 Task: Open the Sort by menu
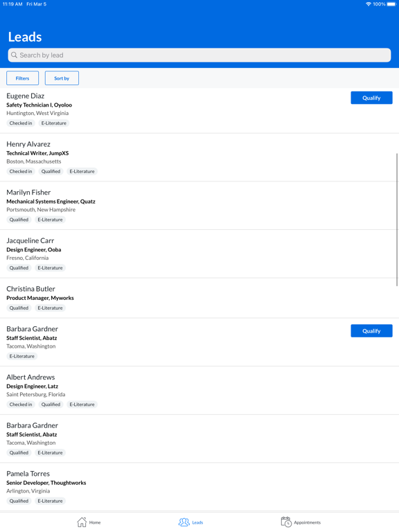coord(62,78)
